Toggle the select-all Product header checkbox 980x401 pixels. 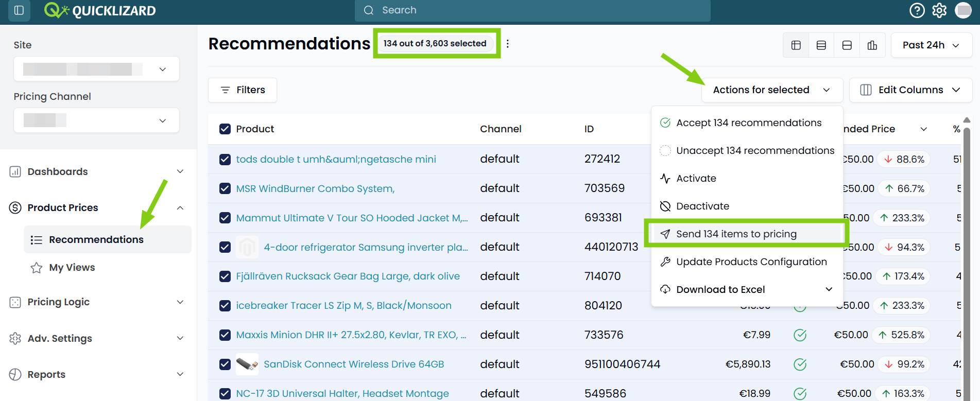click(225, 129)
